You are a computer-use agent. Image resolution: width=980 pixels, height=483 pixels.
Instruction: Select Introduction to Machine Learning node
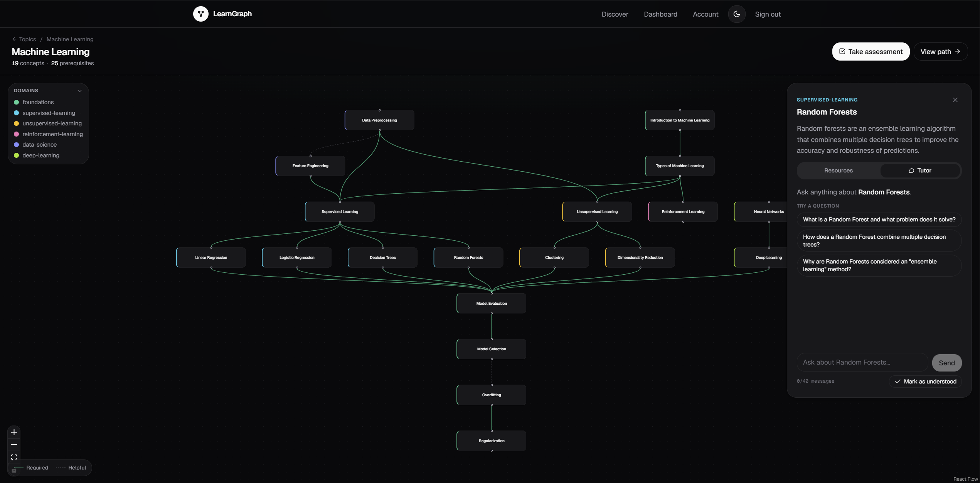[680, 120]
